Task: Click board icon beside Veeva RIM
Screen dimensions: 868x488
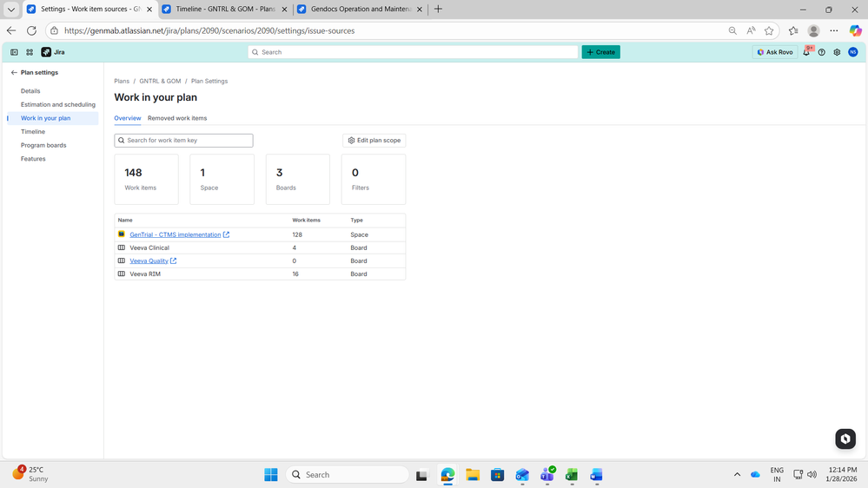Action: (x=122, y=274)
